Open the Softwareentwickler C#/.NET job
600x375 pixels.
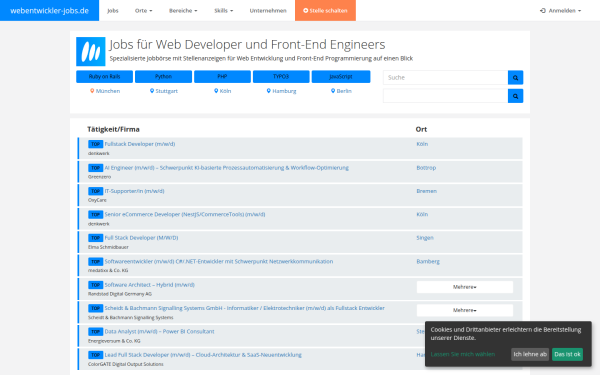click(218, 262)
